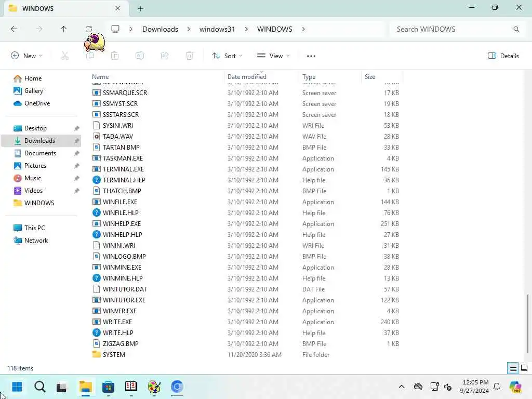Show hidden system tray icons

402,387
